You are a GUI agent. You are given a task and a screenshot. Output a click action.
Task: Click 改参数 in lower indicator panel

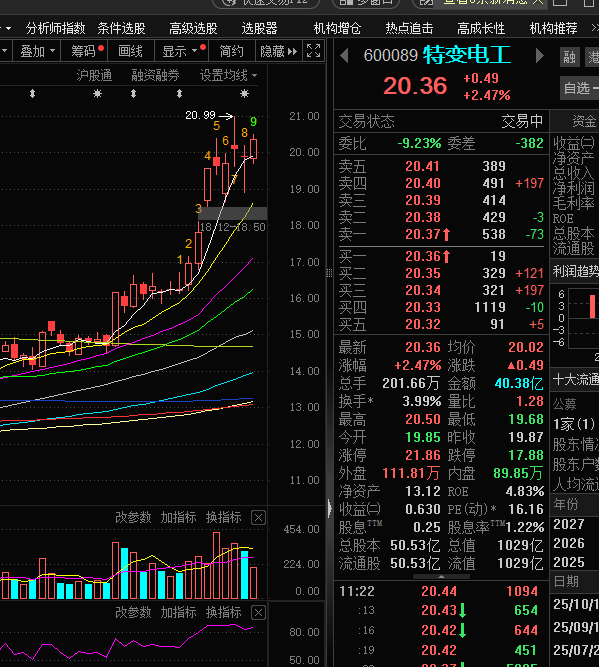click(x=133, y=613)
